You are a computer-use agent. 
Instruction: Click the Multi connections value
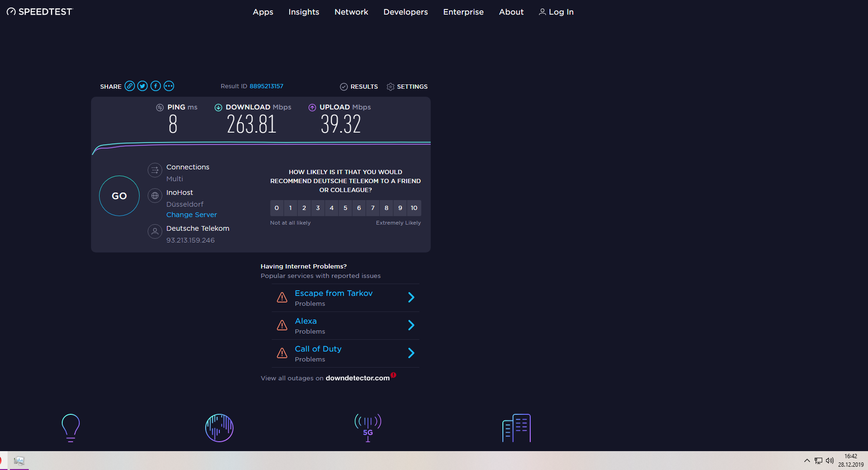point(175,179)
